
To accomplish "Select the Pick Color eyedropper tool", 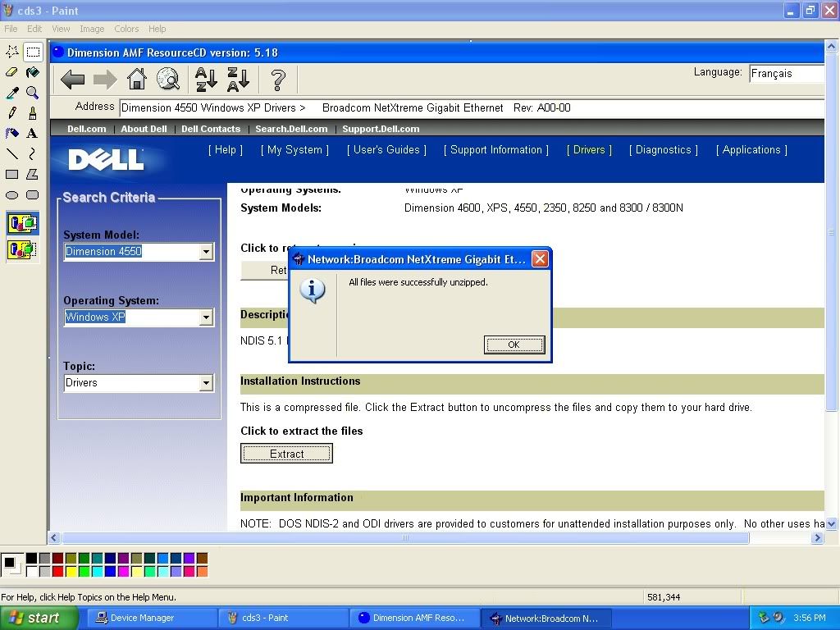I will 11,93.
